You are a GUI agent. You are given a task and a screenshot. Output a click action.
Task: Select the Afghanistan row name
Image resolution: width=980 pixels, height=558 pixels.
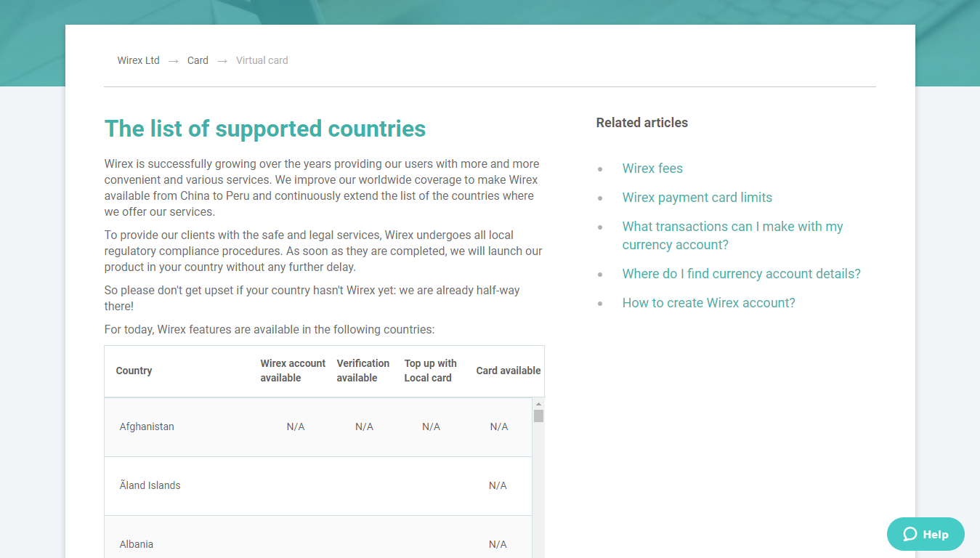(147, 426)
